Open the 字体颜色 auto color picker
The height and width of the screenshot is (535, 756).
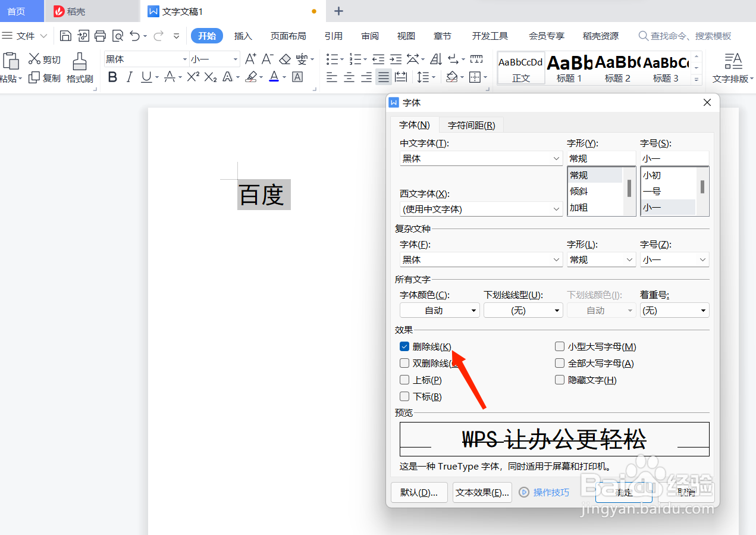(440, 310)
